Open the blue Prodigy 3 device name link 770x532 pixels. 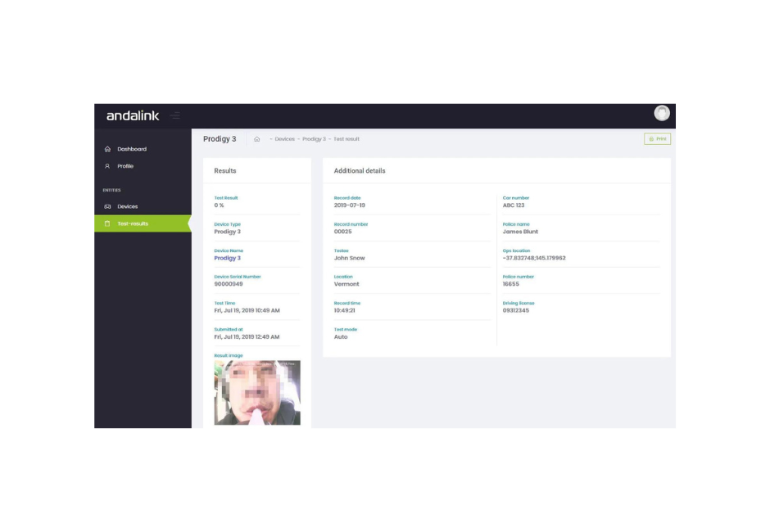pyautogui.click(x=227, y=258)
